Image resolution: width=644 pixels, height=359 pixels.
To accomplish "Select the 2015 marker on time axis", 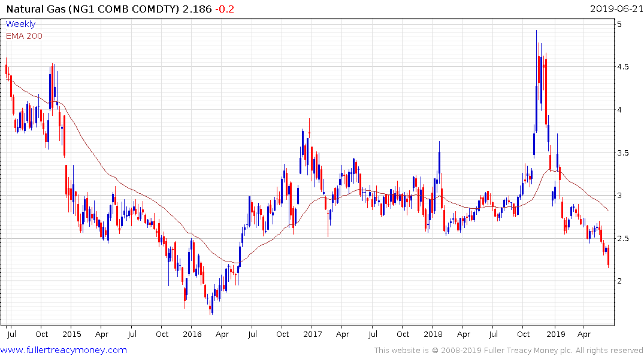I will coord(71,334).
